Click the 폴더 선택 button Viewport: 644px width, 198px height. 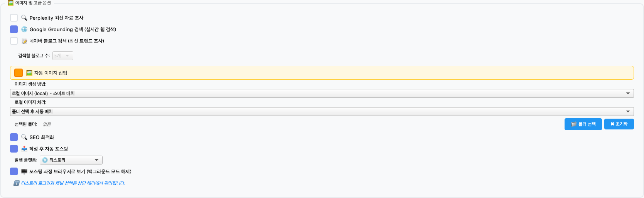click(583, 124)
